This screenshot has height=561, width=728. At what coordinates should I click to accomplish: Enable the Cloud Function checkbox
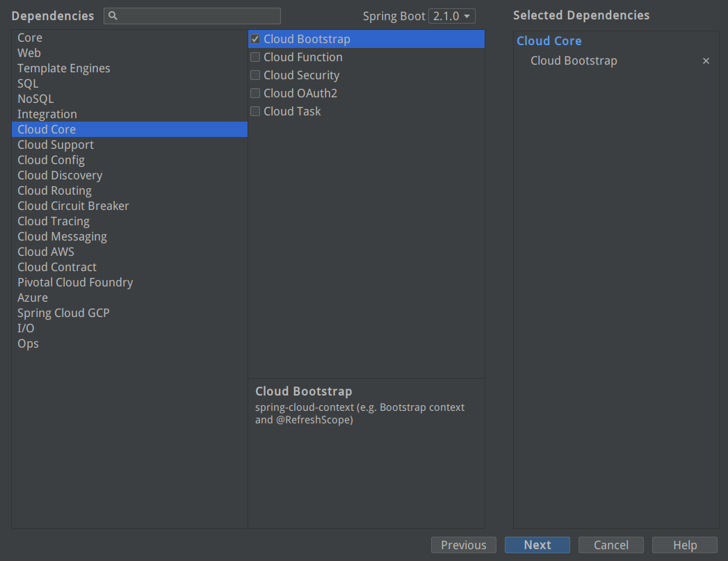(x=255, y=57)
